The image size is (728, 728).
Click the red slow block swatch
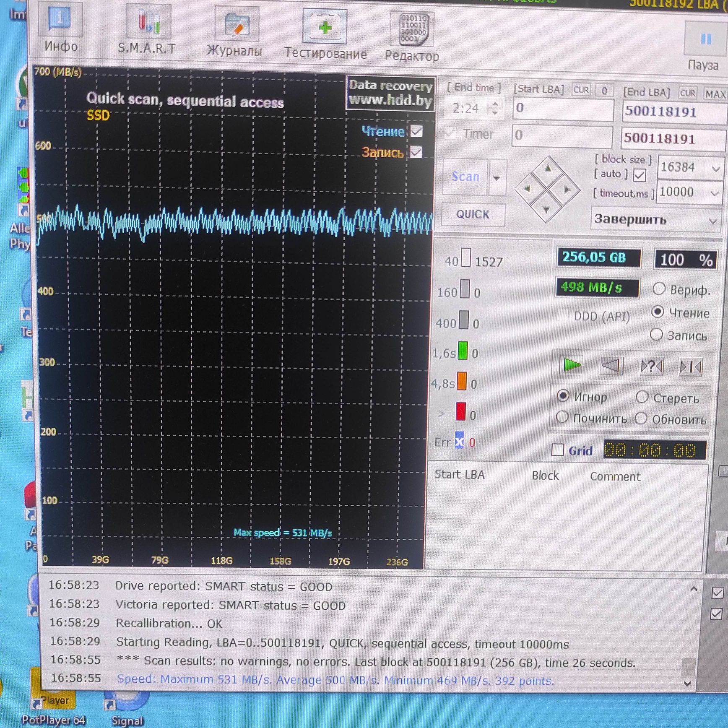click(x=461, y=411)
